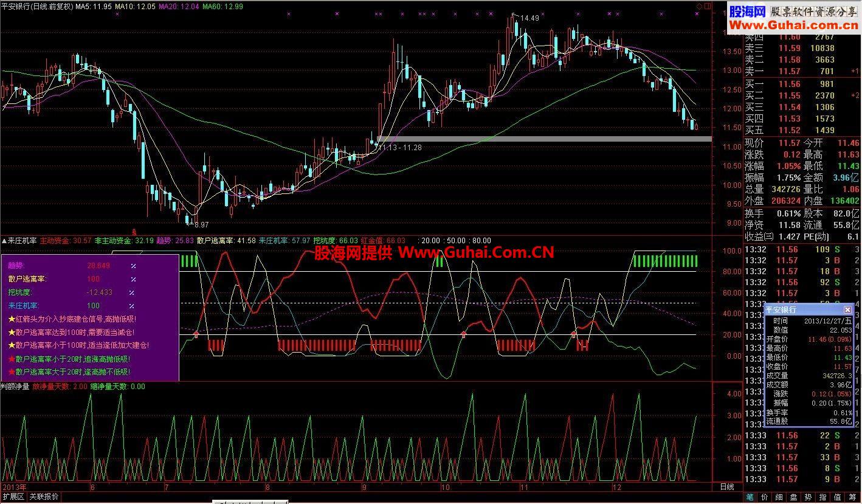Open the 笔 tab
Screen dimensions: 862x504
750,497
